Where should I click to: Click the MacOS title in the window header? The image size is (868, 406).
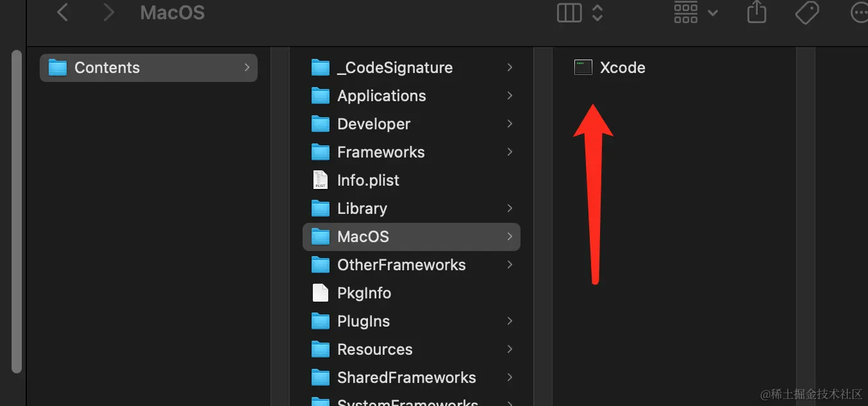tap(172, 12)
